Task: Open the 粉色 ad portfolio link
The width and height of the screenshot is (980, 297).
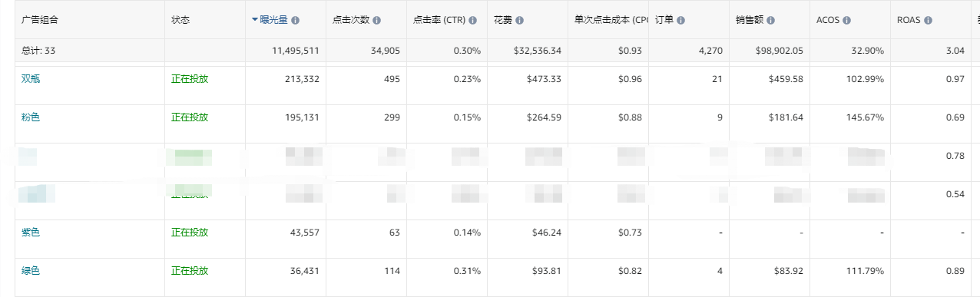Action: [x=30, y=117]
